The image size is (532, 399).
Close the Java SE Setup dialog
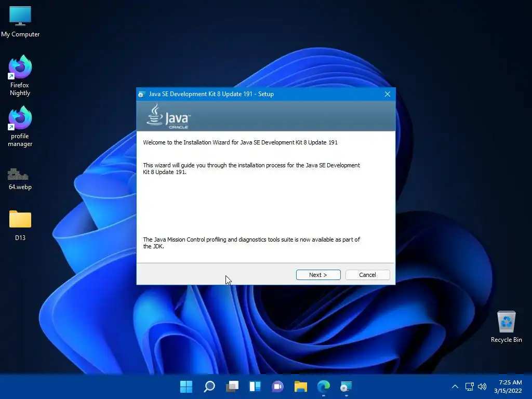[x=388, y=94]
